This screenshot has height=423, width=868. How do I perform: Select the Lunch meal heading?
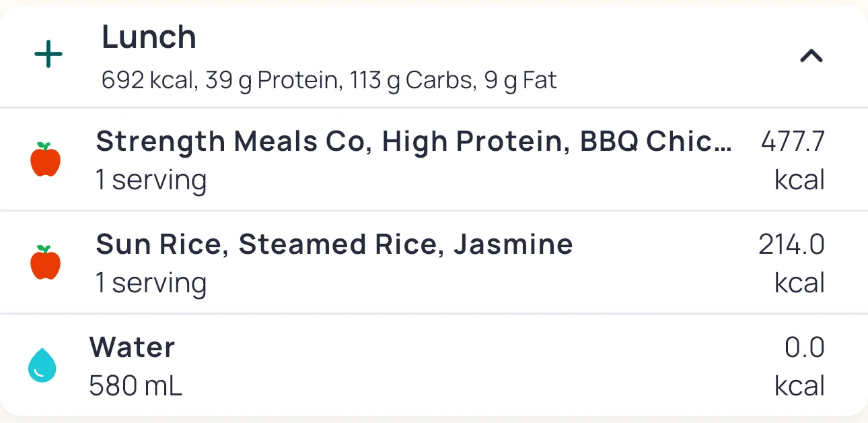(149, 38)
